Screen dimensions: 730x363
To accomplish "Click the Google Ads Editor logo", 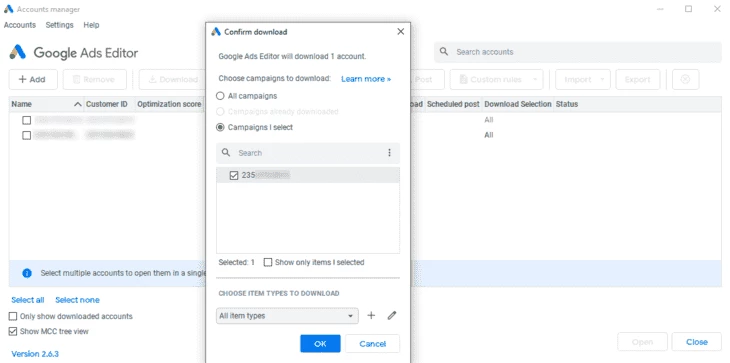I will 18,53.
